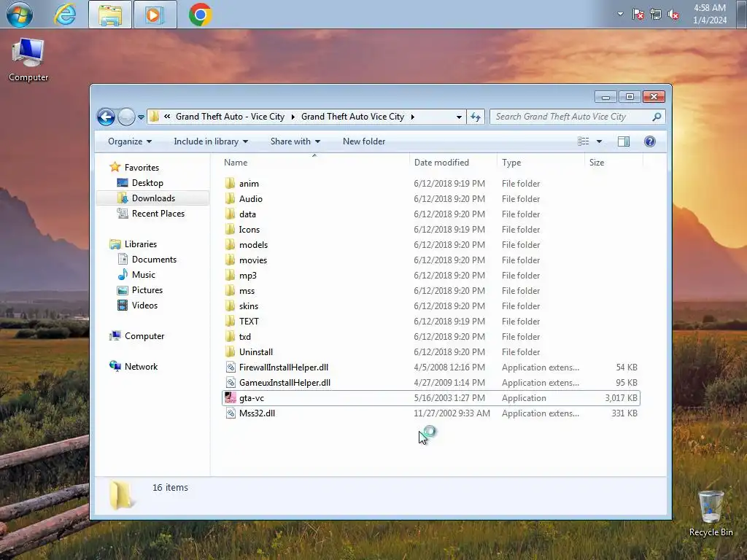The width and height of the screenshot is (747, 560).
Task: Expand breadcrumb arrow after Grand Theft Auto Vice City
Action: 413,117
